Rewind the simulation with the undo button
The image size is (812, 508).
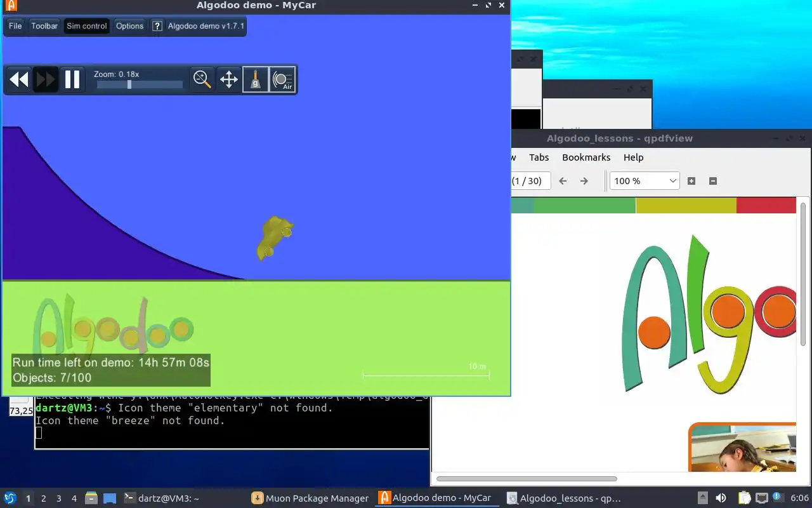(19, 79)
